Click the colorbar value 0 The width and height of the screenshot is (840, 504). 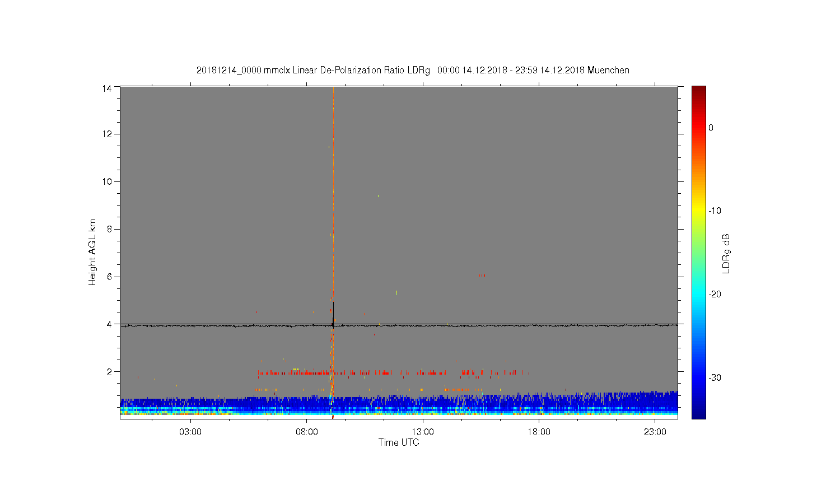tap(711, 128)
